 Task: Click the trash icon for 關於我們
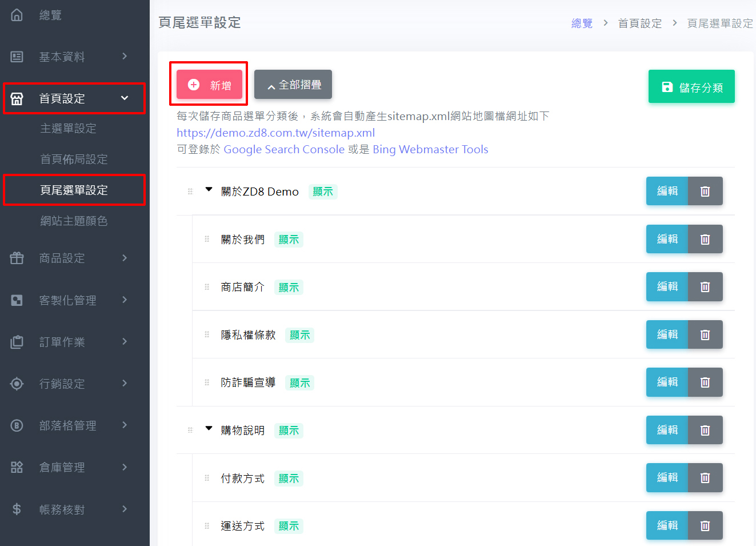705,239
